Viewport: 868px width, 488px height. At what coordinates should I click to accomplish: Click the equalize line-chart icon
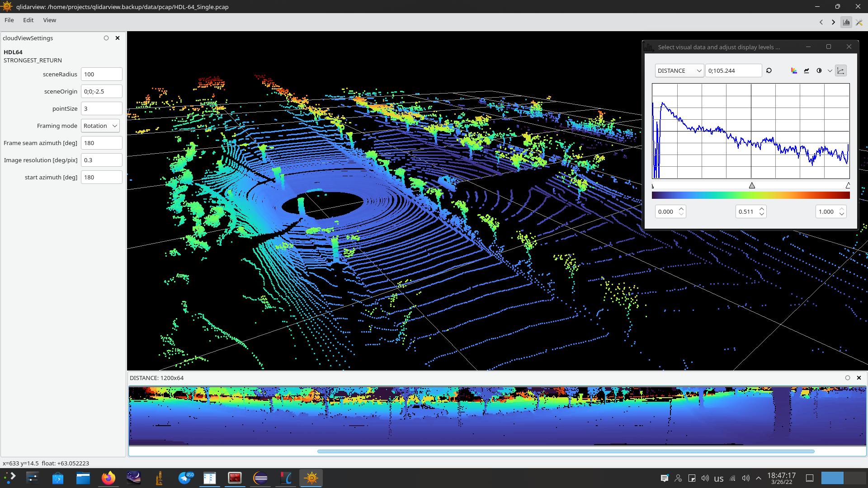[x=807, y=70]
